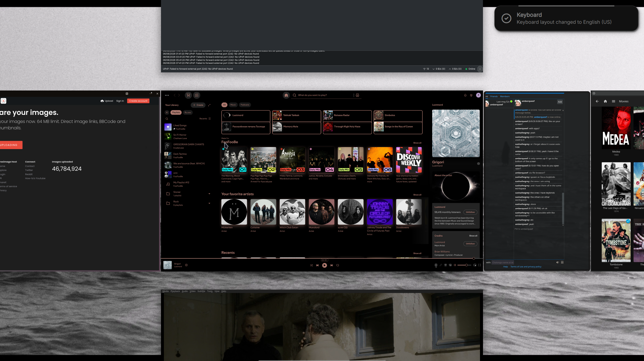Open the Recents sort dropdown in library
Image resolution: width=644 pixels, height=361 pixels.
tap(205, 119)
